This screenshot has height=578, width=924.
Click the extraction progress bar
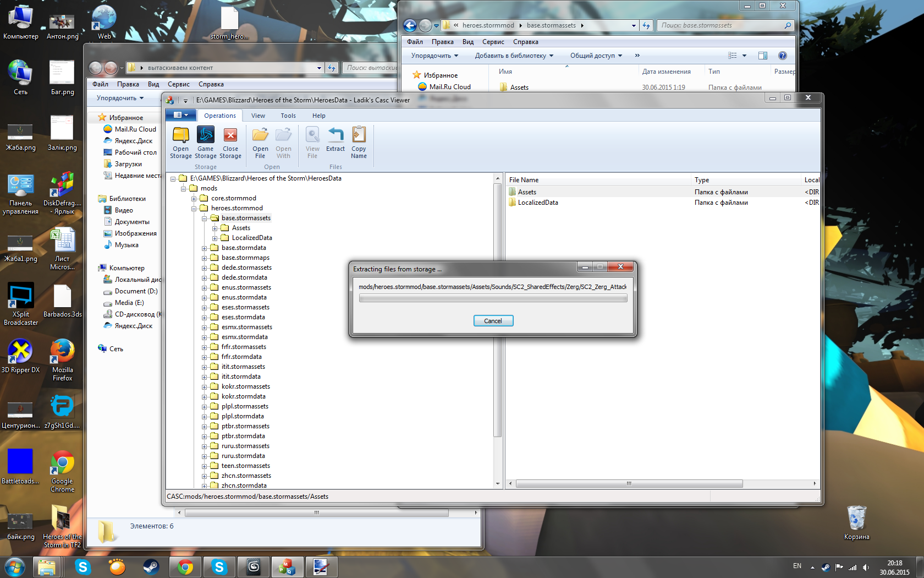pos(493,298)
